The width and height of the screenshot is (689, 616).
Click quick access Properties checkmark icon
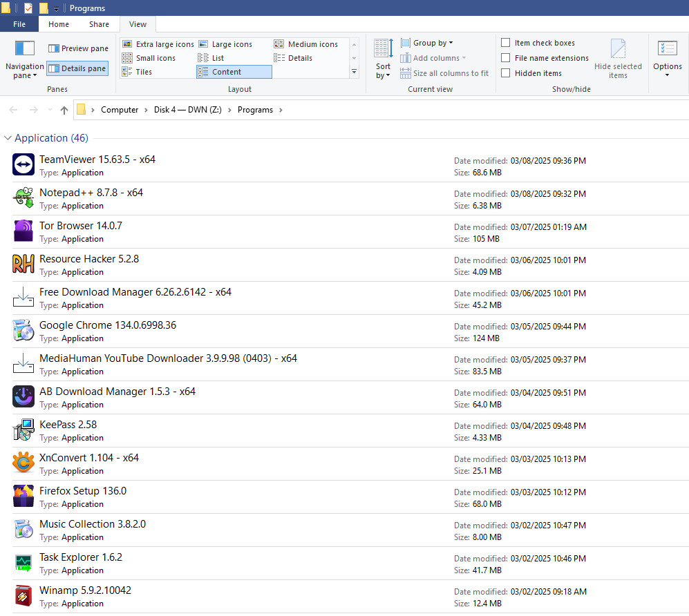pos(28,8)
